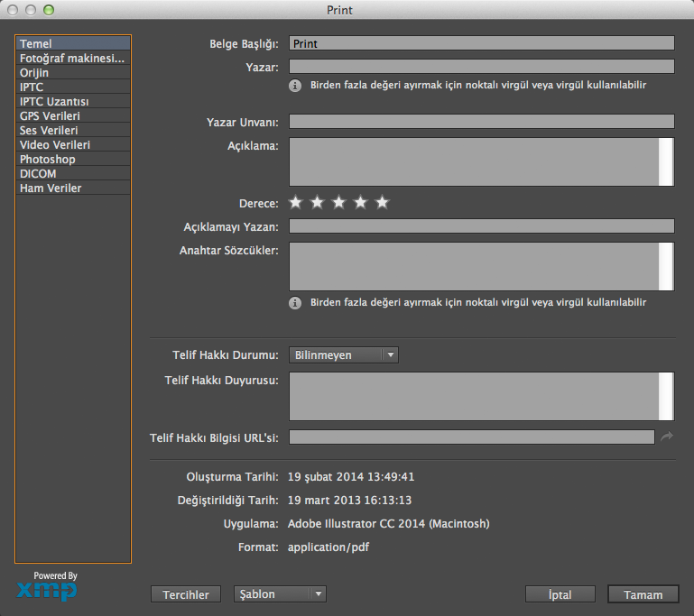Set rating to five stars
This screenshot has width=694, height=616.
[x=383, y=203]
